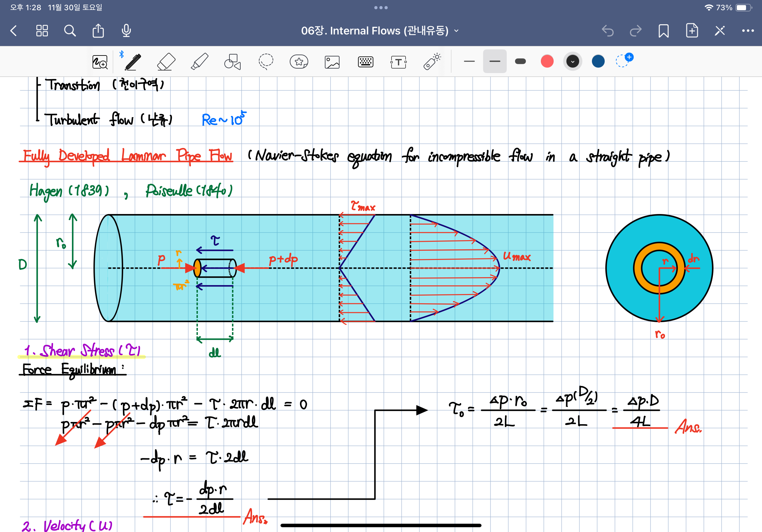The image size is (762, 532).
Task: Undo the last stroke
Action: [x=607, y=31]
